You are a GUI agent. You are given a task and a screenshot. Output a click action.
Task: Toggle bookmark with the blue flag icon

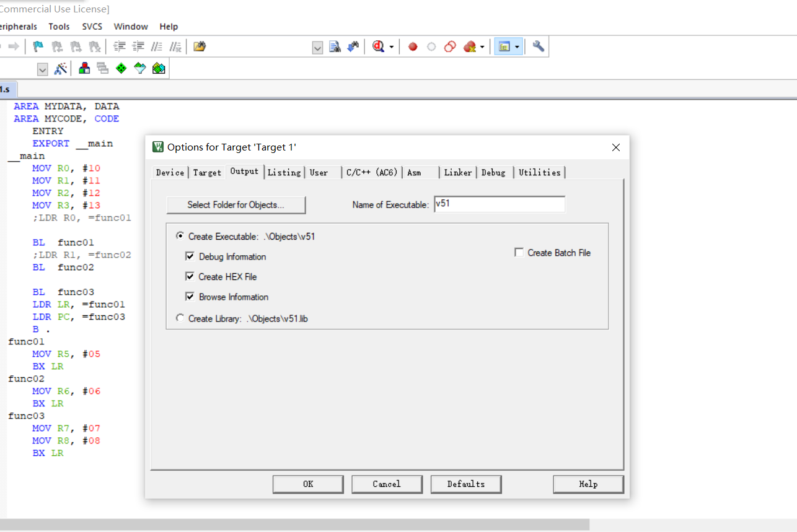pos(38,46)
